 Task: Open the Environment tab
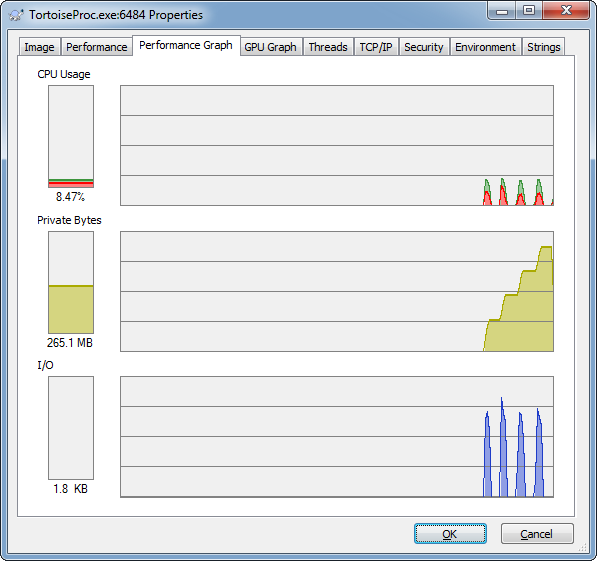pos(485,47)
